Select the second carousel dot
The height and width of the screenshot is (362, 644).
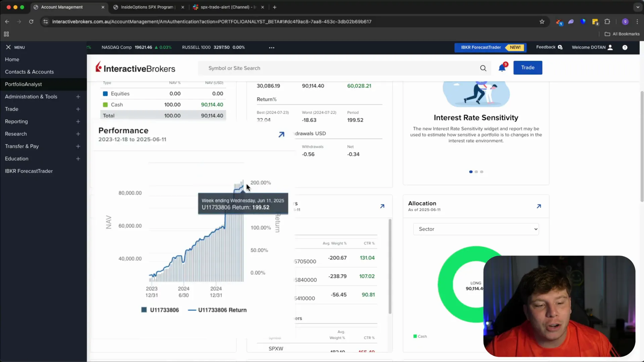point(476,172)
